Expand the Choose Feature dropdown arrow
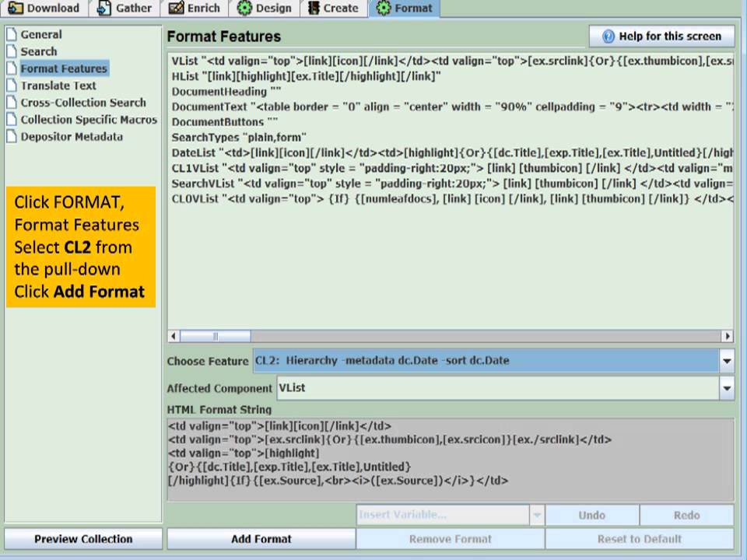 (727, 361)
